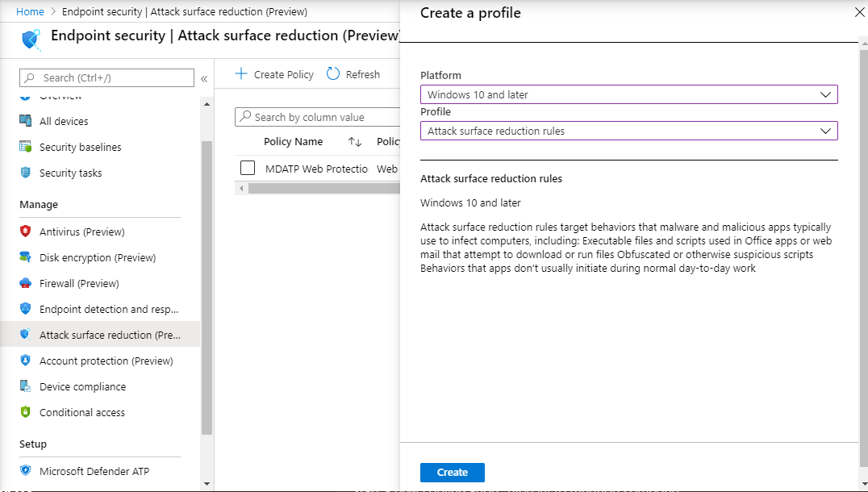The width and height of the screenshot is (868, 492).
Task: Check the MDATP Web Protection row checkbox
Action: click(x=248, y=169)
